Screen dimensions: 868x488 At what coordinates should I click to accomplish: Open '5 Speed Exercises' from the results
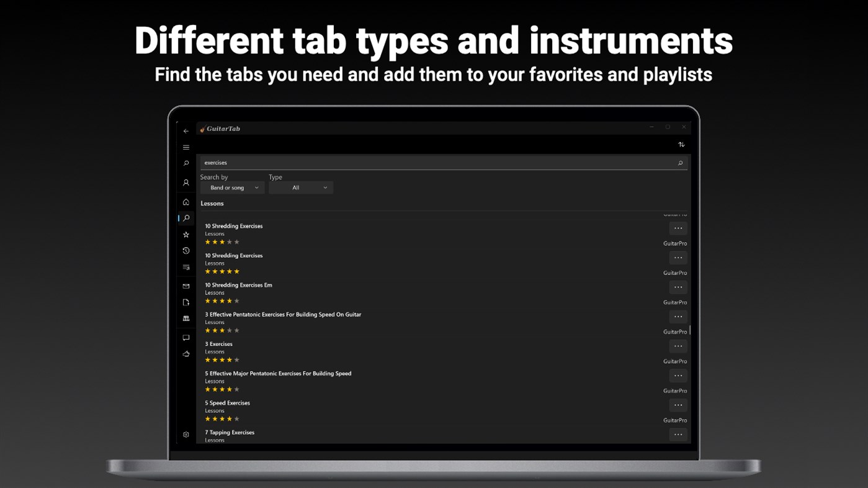(227, 402)
